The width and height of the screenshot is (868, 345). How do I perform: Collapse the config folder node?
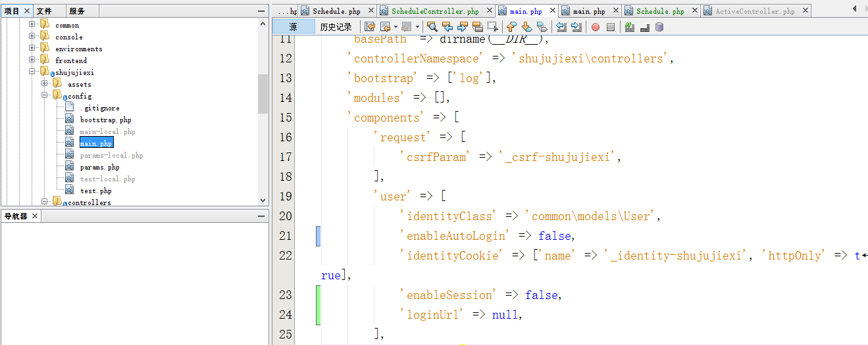pyautogui.click(x=45, y=96)
